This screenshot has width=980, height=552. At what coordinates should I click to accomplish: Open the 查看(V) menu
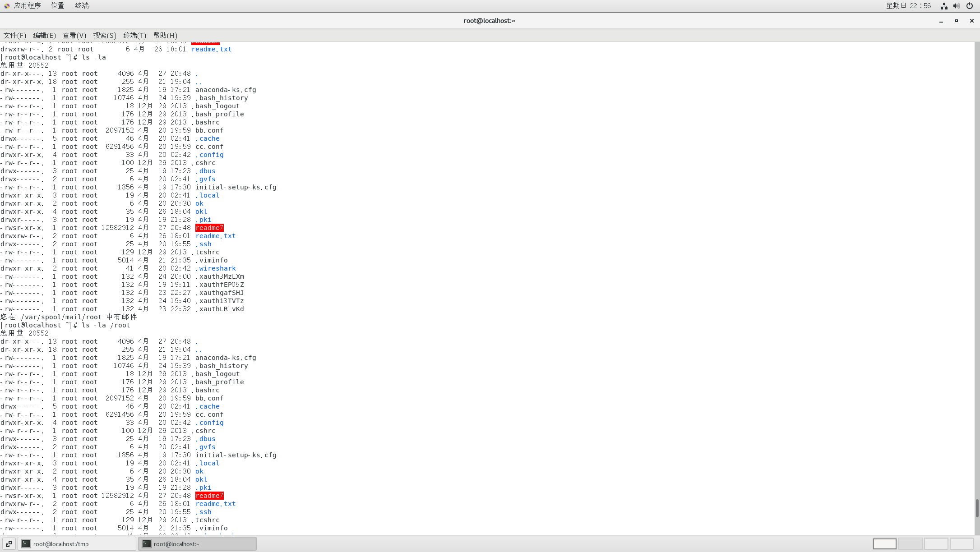74,35
